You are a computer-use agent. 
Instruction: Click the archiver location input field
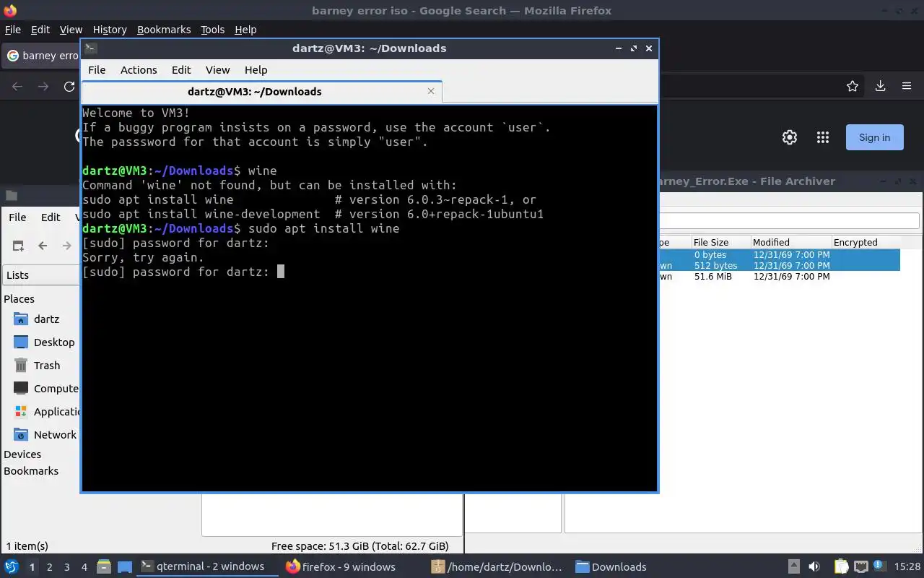point(789,220)
